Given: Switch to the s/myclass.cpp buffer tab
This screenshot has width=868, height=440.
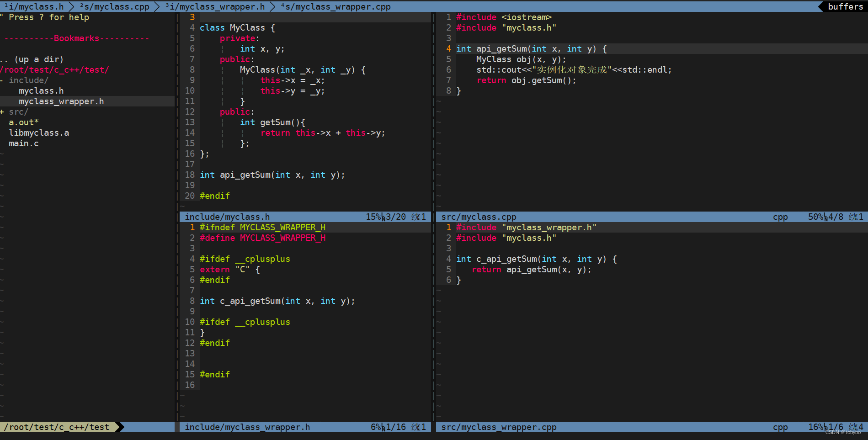Looking at the screenshot, I should click(115, 6).
